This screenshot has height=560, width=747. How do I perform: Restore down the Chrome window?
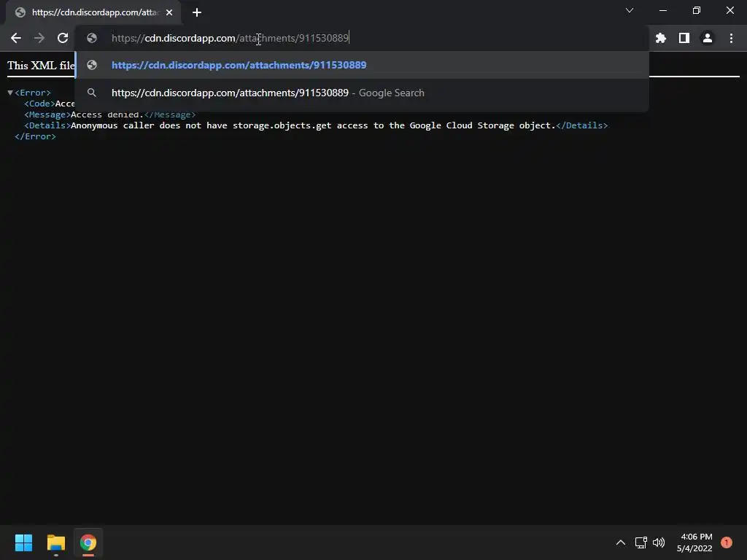pos(697,10)
